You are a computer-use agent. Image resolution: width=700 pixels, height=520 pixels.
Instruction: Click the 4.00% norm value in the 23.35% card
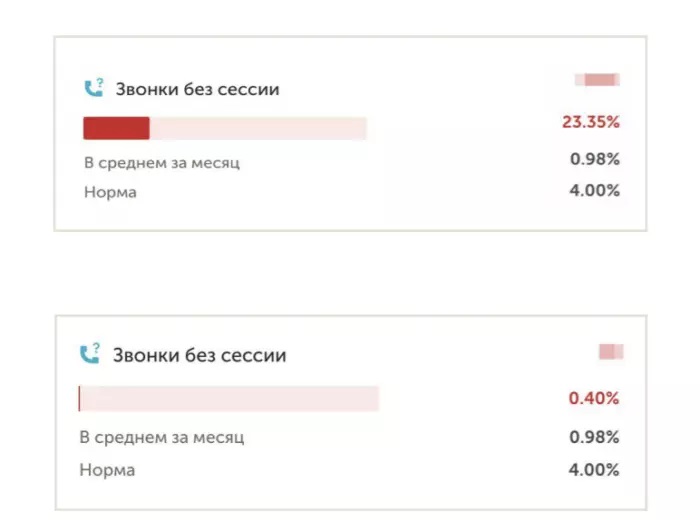click(594, 190)
